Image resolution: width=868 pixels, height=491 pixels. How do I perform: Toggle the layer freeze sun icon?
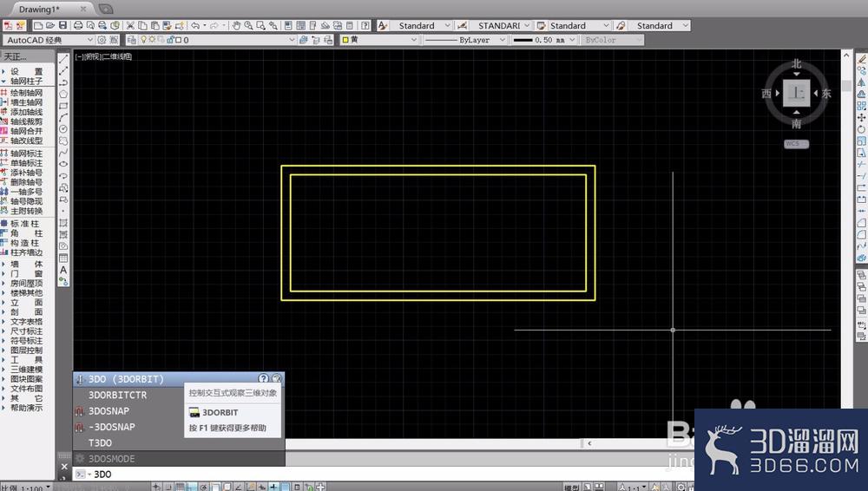coord(152,40)
